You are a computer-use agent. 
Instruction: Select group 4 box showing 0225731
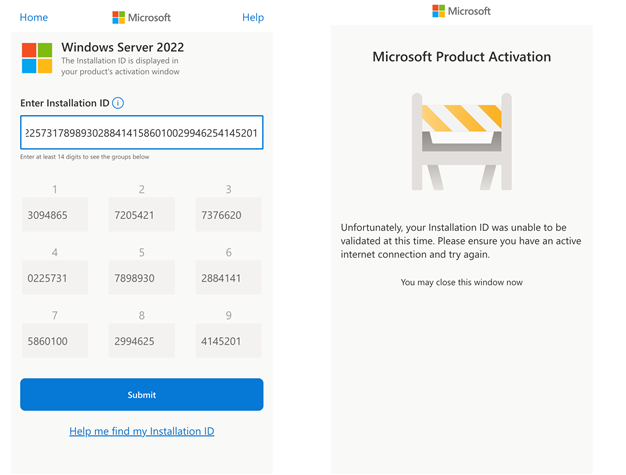(55, 278)
